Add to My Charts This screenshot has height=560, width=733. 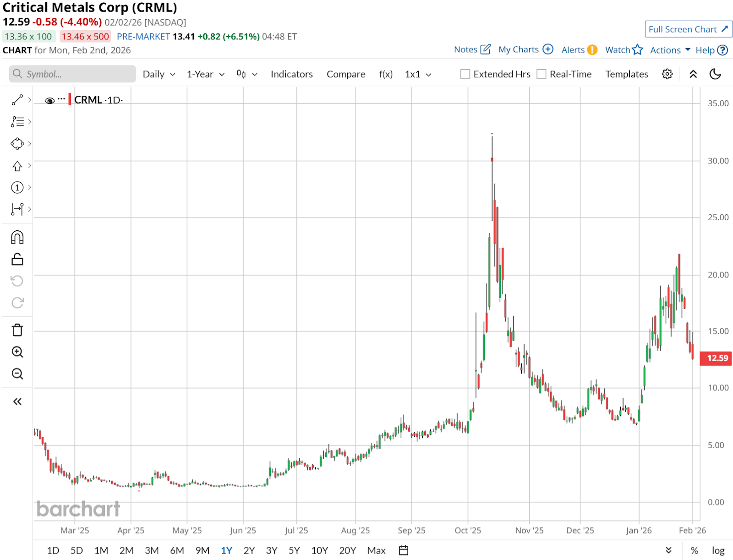(x=526, y=49)
